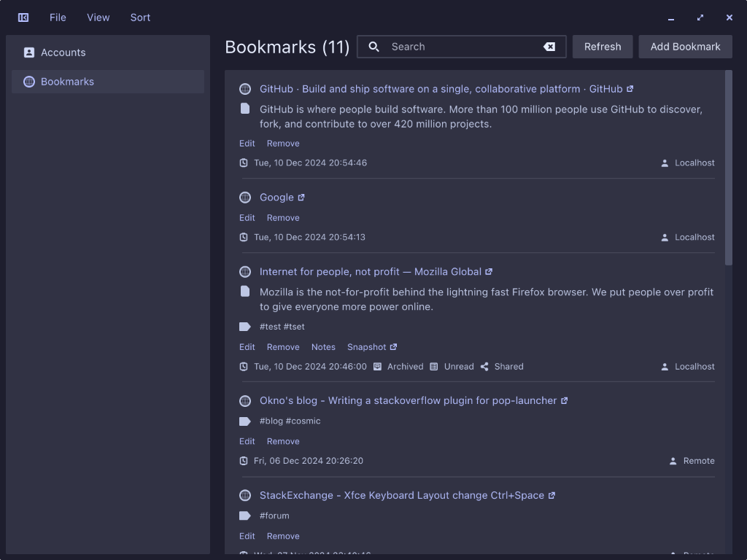Click the external link icon after Mozilla Global
The image size is (747, 560).
click(x=489, y=272)
